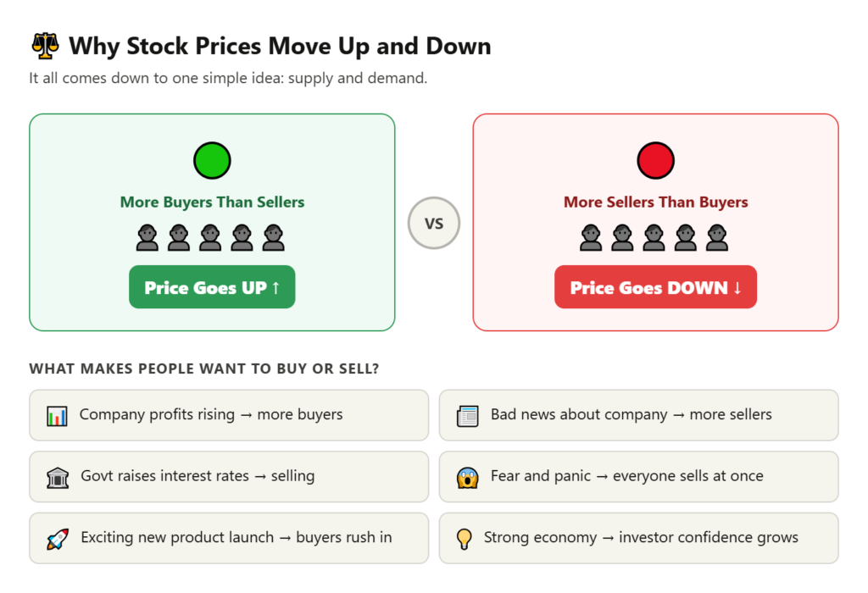868x593 pixels.
Task: Select the Govt raises interest rates card
Action: pos(229,476)
